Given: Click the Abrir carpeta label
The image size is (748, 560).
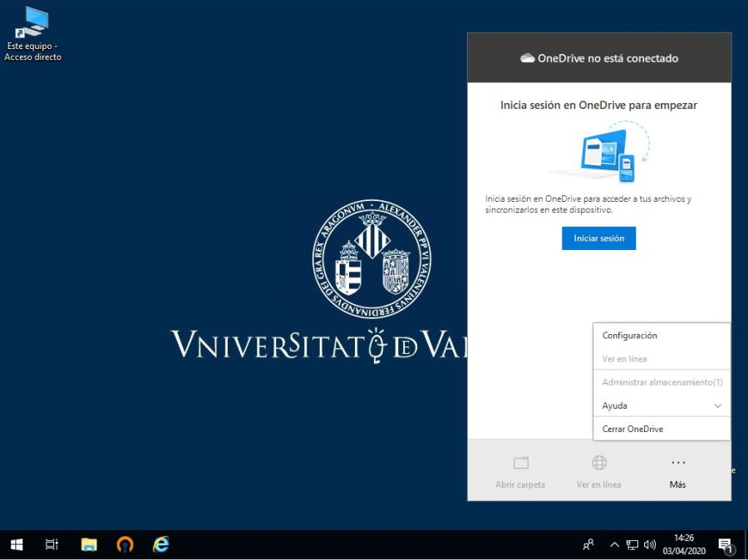Looking at the screenshot, I should (520, 484).
